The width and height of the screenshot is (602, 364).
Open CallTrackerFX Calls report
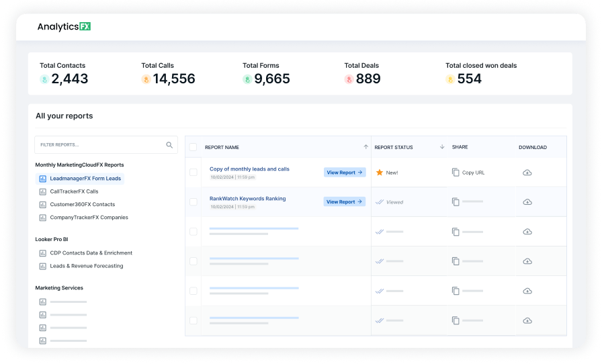[74, 191]
